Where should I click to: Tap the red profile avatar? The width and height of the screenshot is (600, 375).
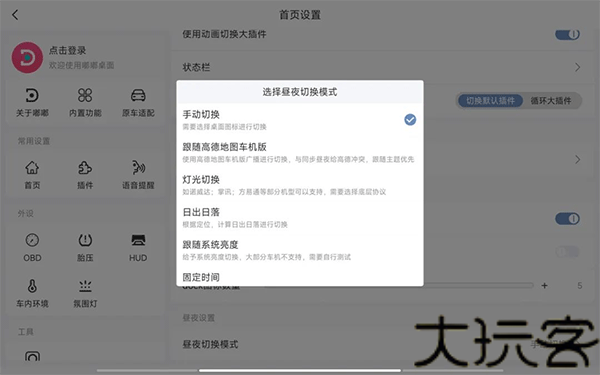tap(27, 58)
